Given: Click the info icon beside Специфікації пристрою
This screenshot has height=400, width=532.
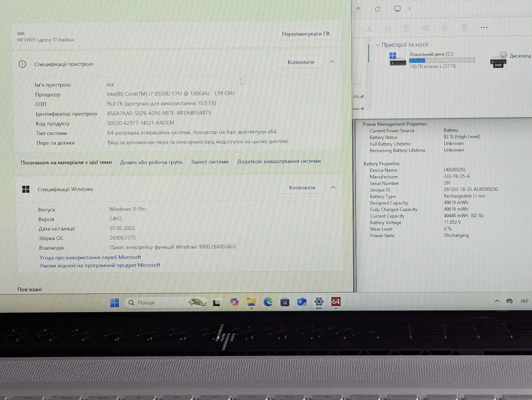Looking at the screenshot, I should tap(22, 64).
